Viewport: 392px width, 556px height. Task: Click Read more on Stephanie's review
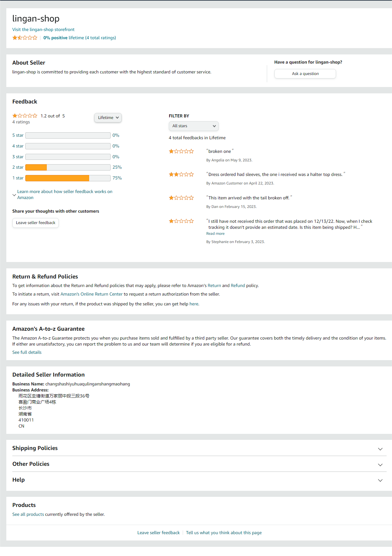click(215, 234)
